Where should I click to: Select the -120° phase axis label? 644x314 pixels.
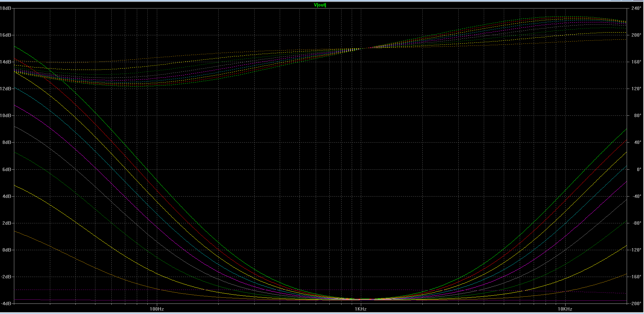click(636, 250)
